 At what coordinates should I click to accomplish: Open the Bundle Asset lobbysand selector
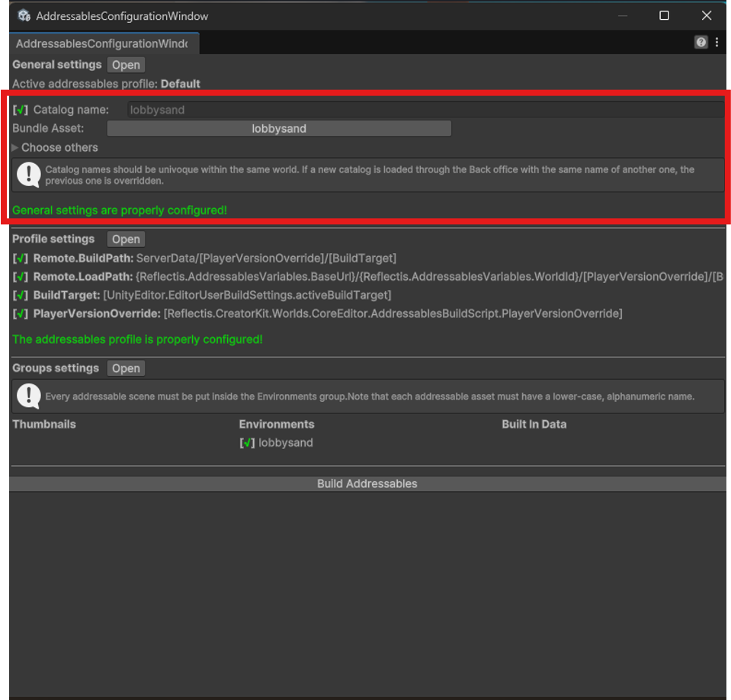click(279, 129)
